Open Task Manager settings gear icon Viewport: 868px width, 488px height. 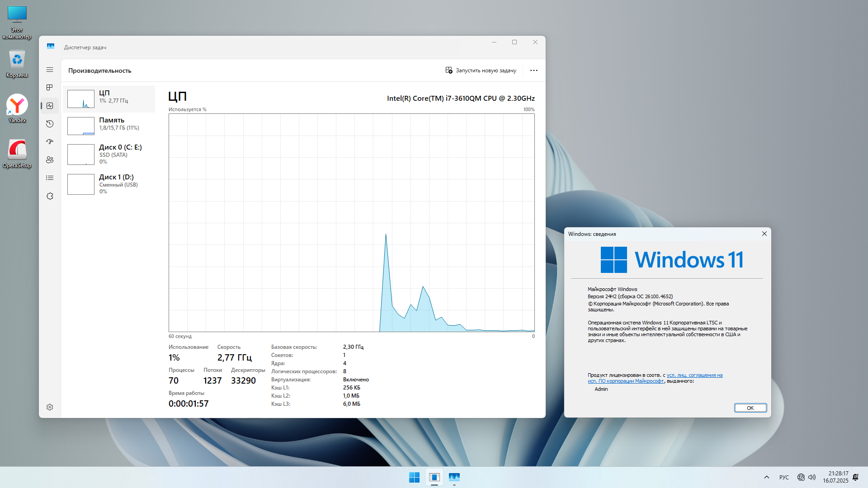50,407
